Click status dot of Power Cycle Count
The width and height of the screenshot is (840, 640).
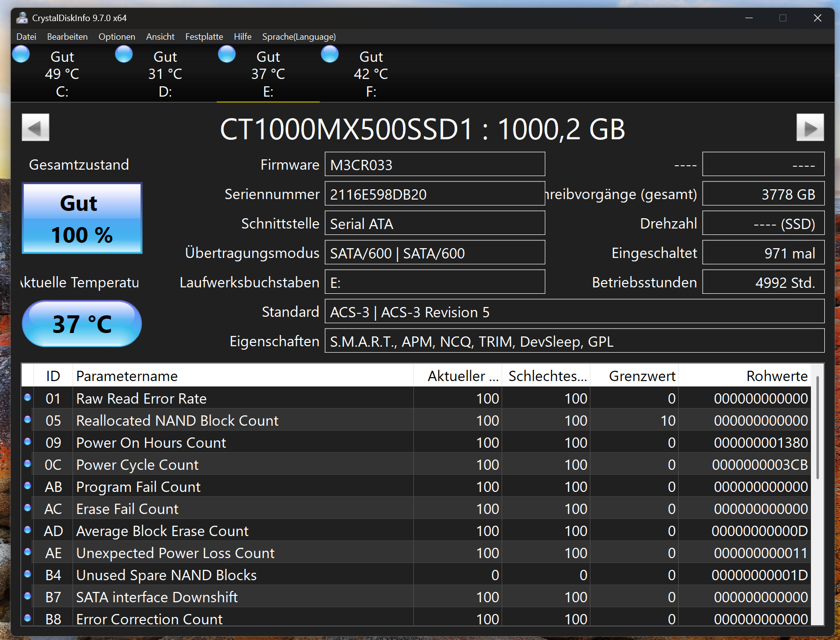27,463
